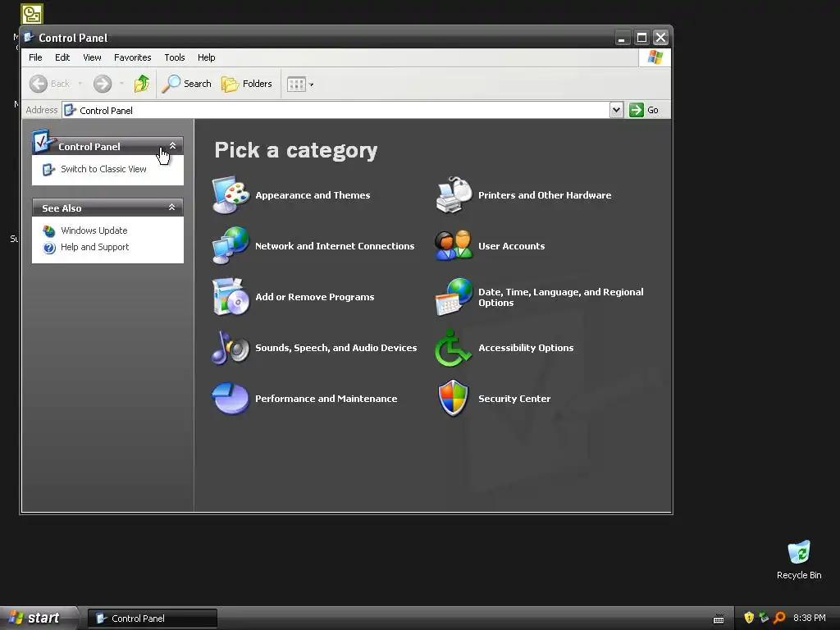840x630 pixels.
Task: Click the desktop icon above Control Panel window
Action: (32, 14)
